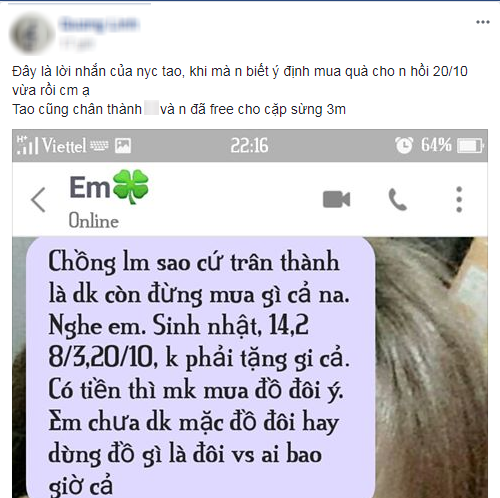This screenshot has height=498, width=500.
Task: Click the blurred profile avatar
Action: (x=32, y=34)
